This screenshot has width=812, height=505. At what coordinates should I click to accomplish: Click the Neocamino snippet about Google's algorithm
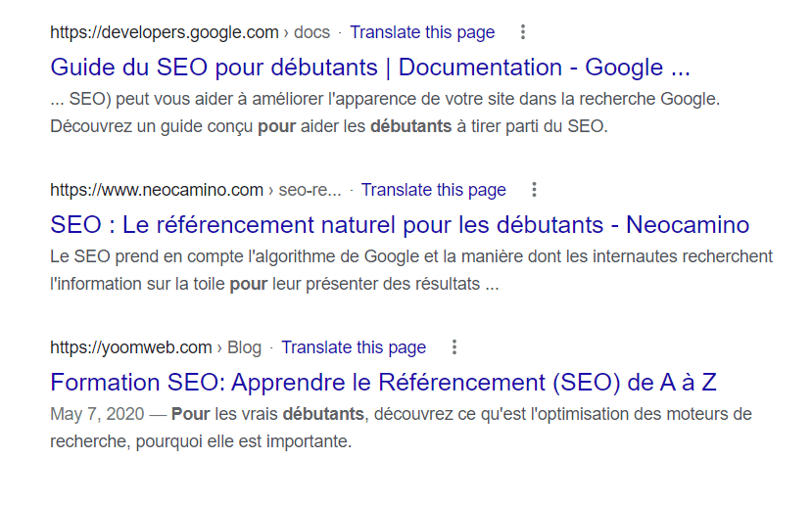411,256
